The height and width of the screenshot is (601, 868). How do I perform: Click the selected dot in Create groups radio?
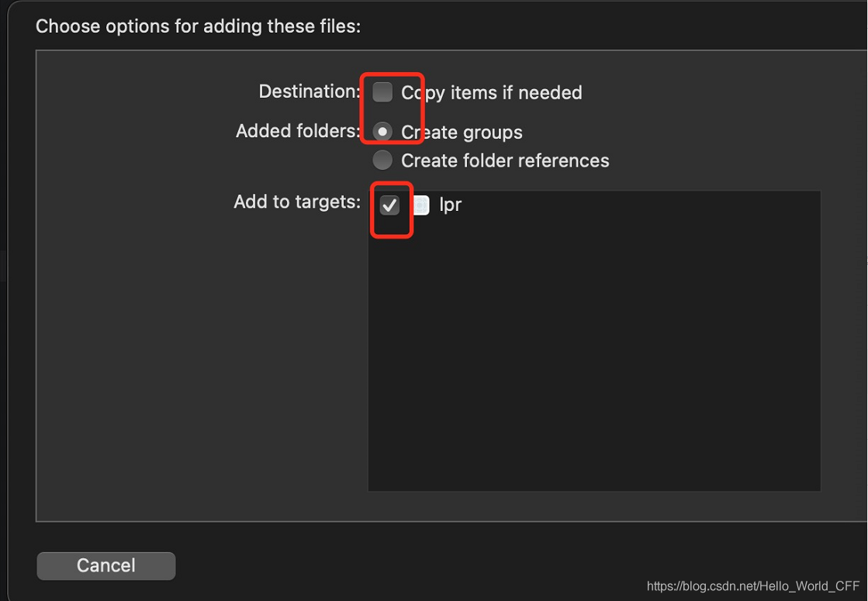(382, 132)
